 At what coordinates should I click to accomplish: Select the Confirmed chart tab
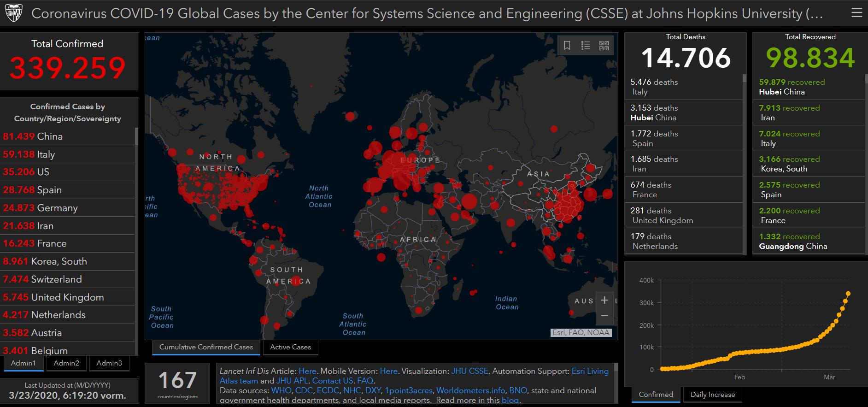pyautogui.click(x=656, y=395)
